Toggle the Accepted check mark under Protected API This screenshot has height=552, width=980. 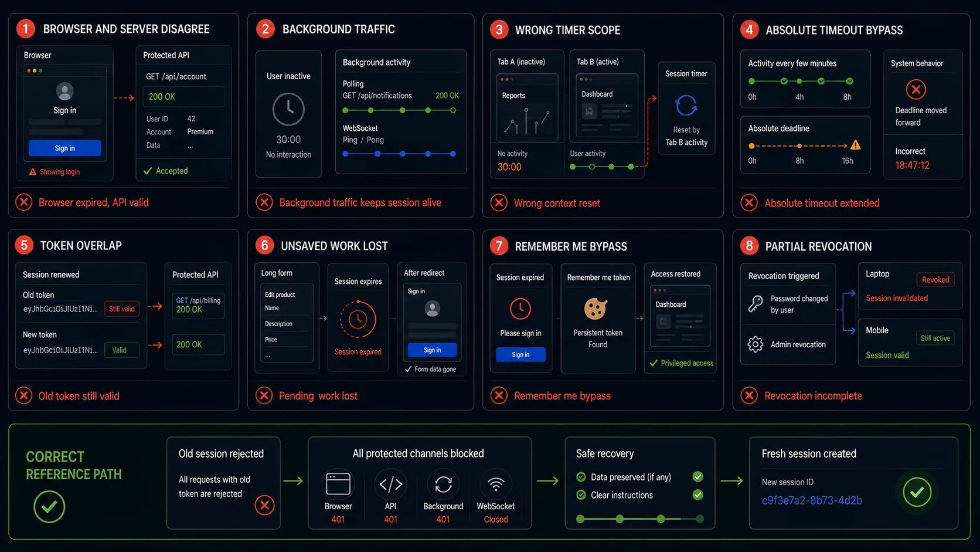(148, 171)
